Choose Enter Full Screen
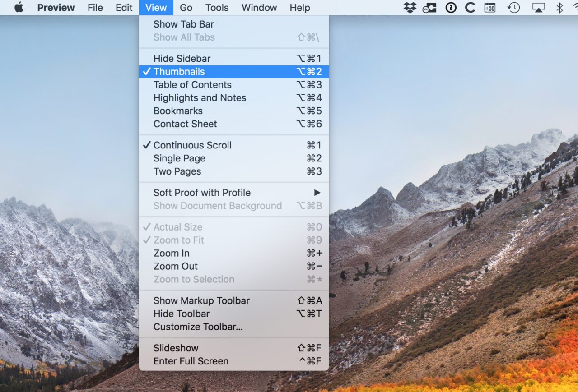578x392 pixels. pos(234,361)
